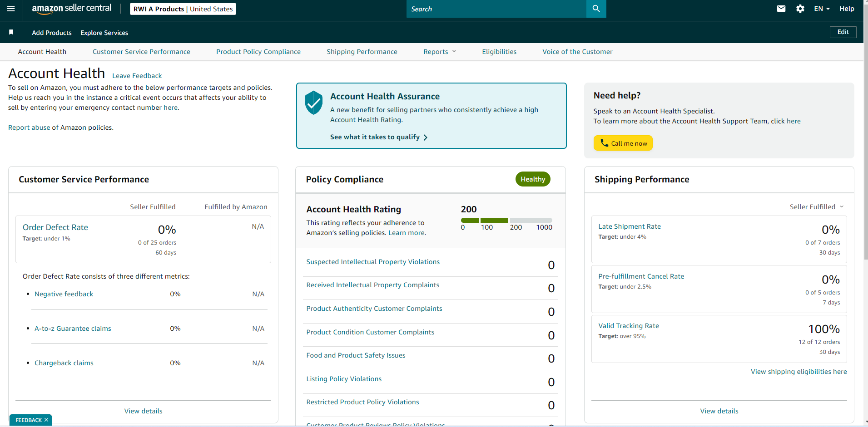Open the Customer Service Performance tab
Viewport: 868px width, 427px height.
pos(141,52)
